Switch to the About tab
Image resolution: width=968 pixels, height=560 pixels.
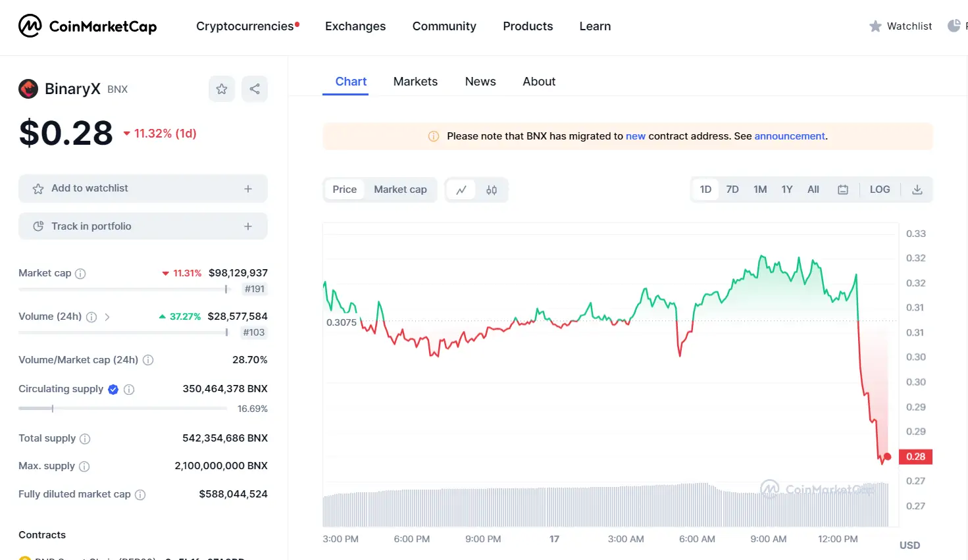[539, 82]
